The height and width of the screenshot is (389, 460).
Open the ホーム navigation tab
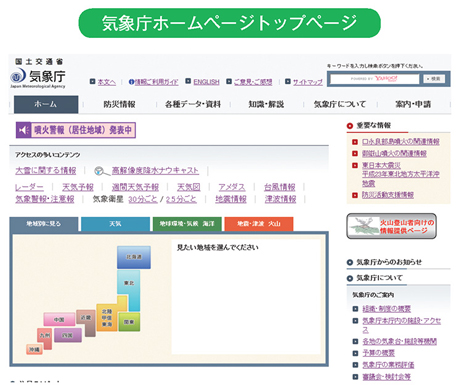(46, 104)
